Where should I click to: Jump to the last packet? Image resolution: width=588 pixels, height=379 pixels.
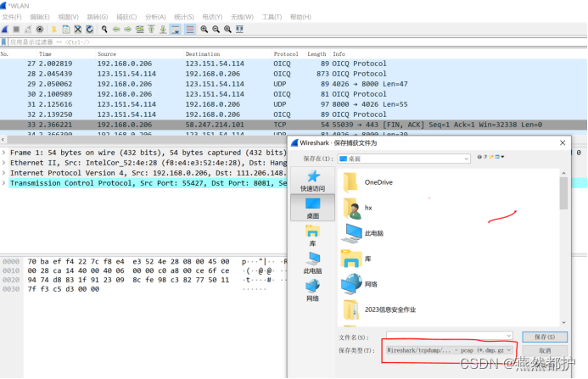pos(163,29)
